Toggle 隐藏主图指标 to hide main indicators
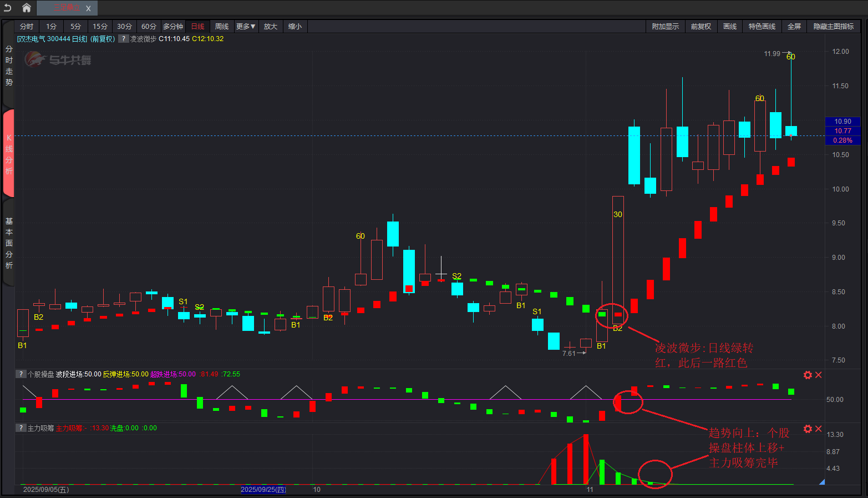Viewport: 868px width, 498px height. pyautogui.click(x=833, y=27)
